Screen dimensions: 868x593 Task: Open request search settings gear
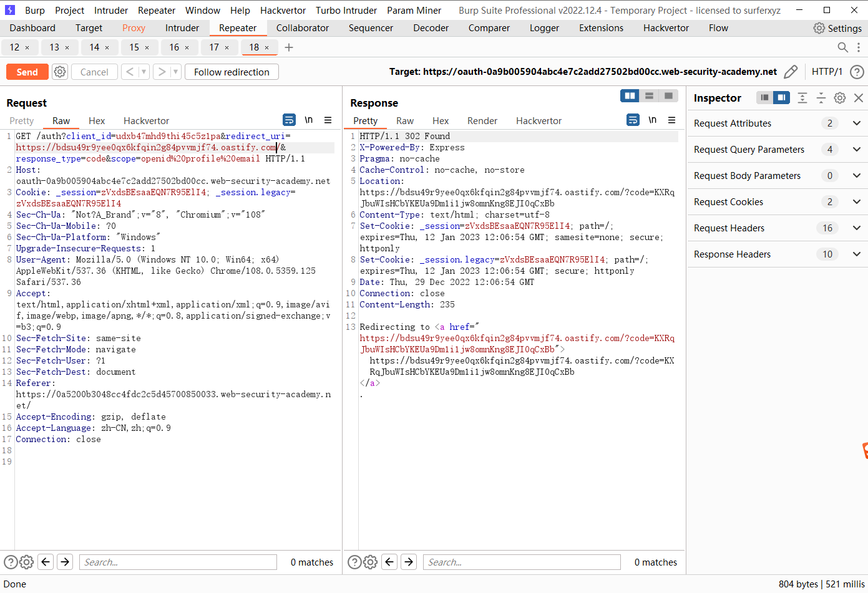pyautogui.click(x=26, y=562)
